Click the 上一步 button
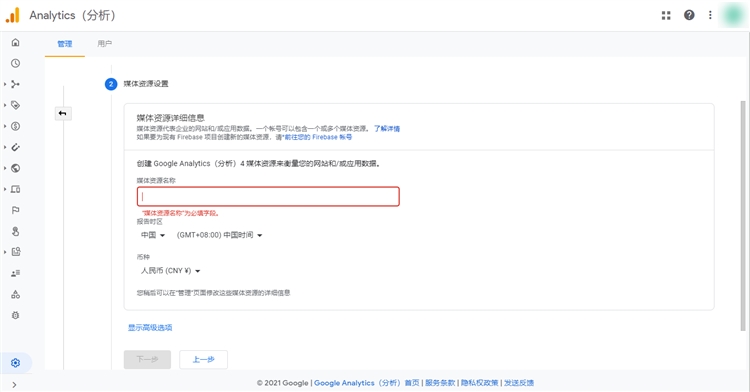Viewport: 750px width, 392px height. point(203,359)
